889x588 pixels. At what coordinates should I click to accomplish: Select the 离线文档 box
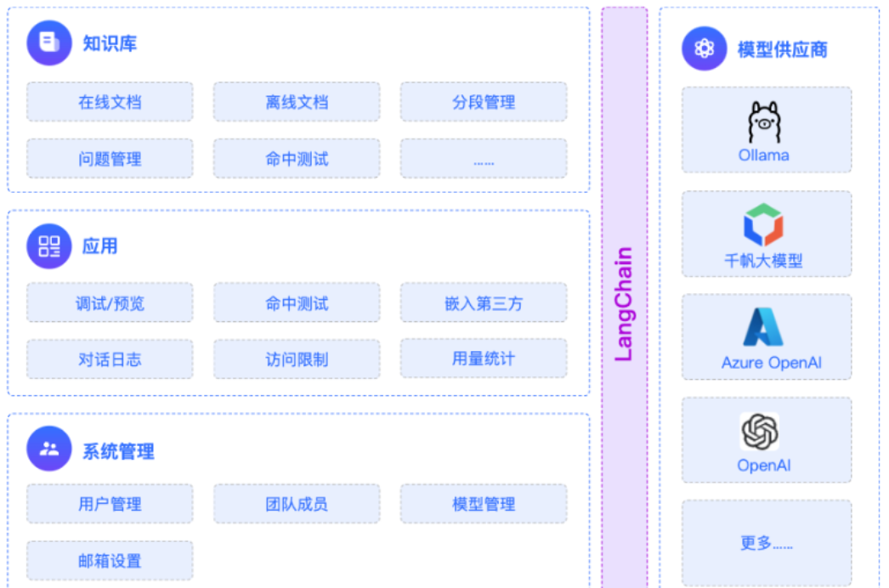(x=297, y=102)
